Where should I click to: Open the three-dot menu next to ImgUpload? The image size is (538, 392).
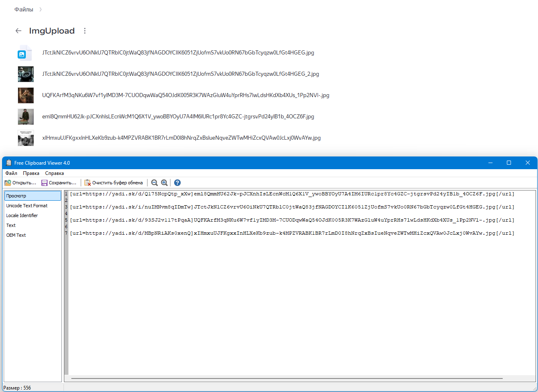(x=85, y=31)
